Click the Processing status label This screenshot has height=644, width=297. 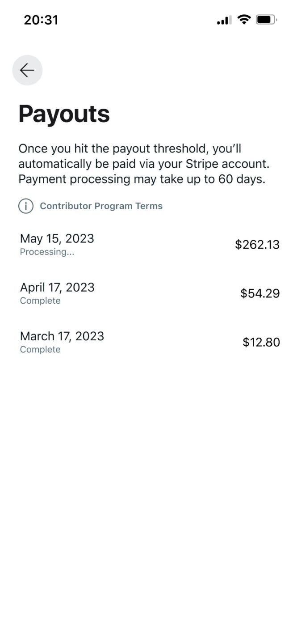(47, 252)
